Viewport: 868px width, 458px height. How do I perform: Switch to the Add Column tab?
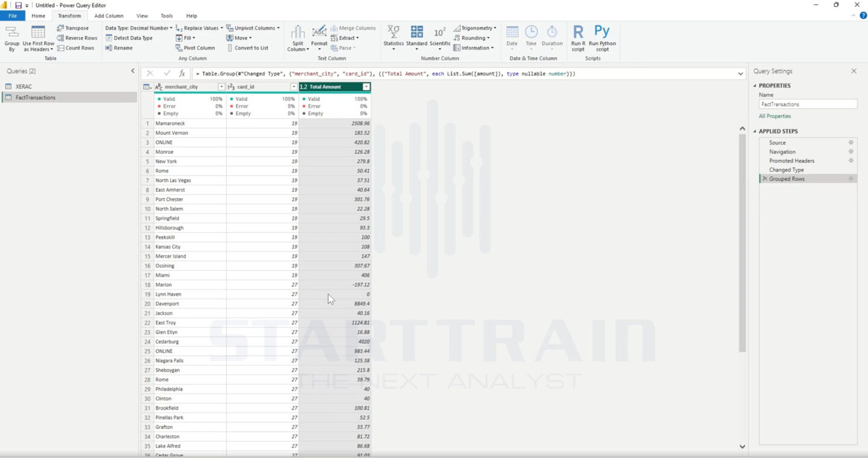coord(109,16)
